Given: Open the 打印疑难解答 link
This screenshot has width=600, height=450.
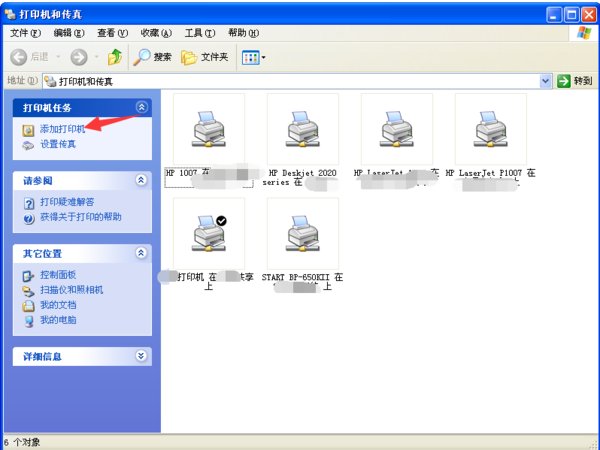Looking at the screenshot, I should 67,202.
